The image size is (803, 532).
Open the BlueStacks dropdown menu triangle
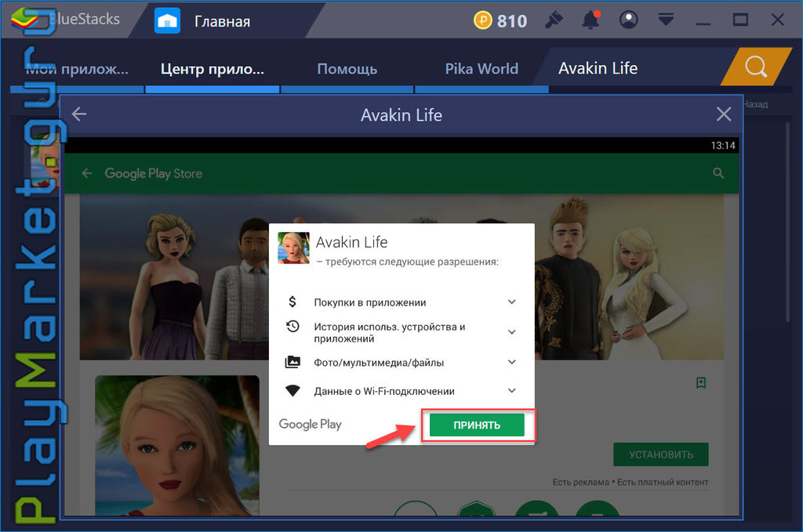point(666,20)
